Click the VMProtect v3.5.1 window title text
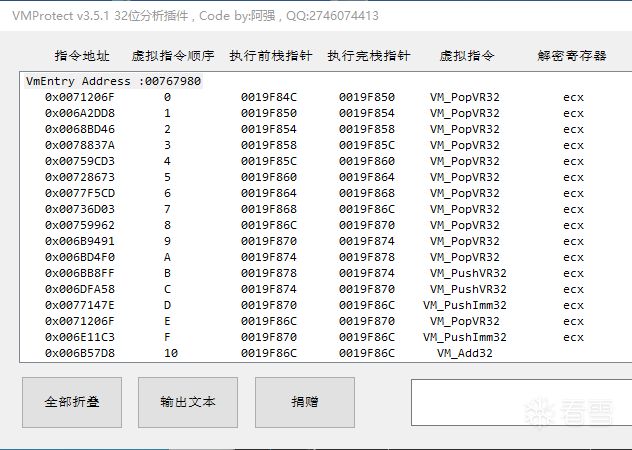 click(x=195, y=16)
